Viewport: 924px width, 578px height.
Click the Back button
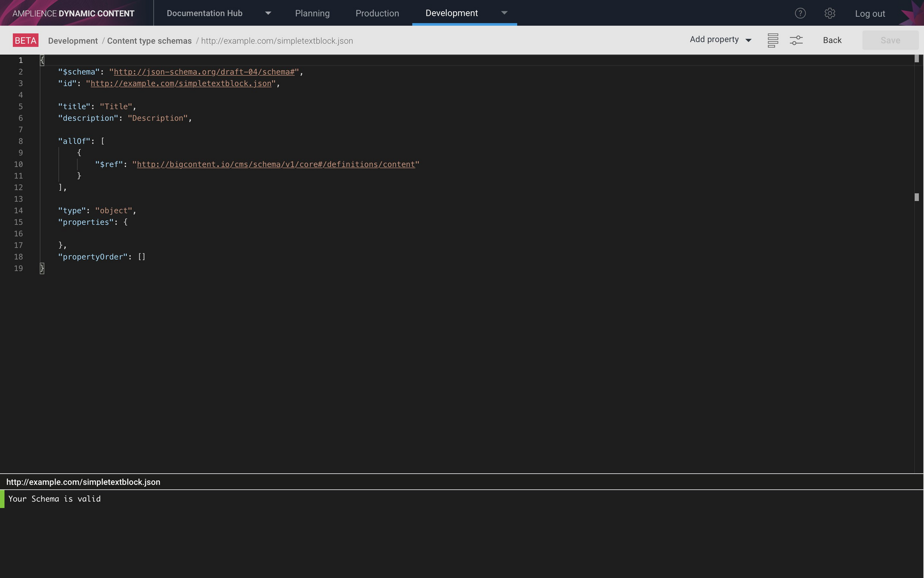click(832, 40)
